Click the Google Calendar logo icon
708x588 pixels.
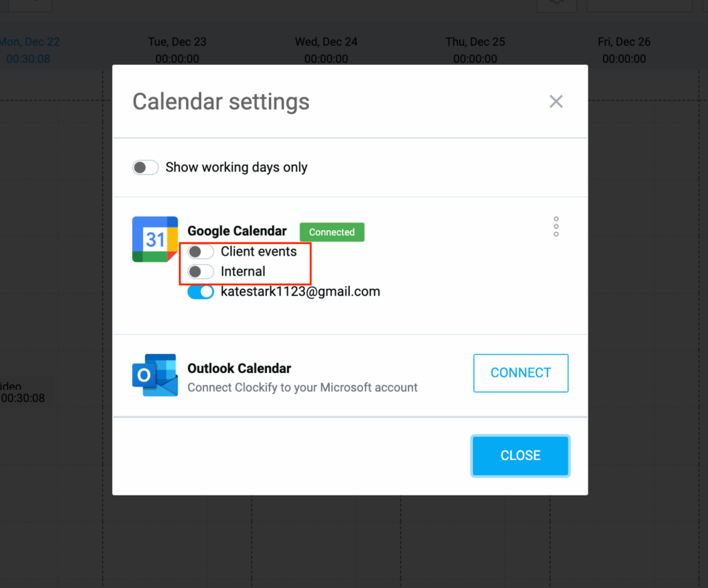point(155,239)
